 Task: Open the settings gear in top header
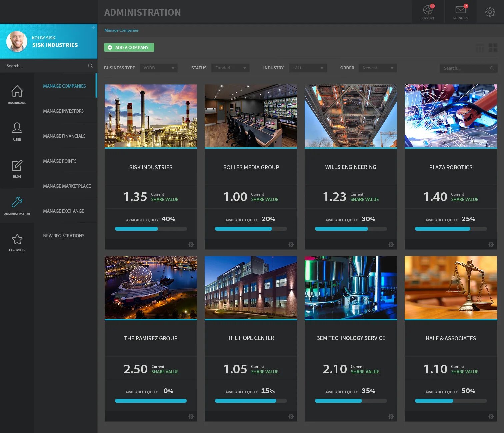click(x=490, y=12)
